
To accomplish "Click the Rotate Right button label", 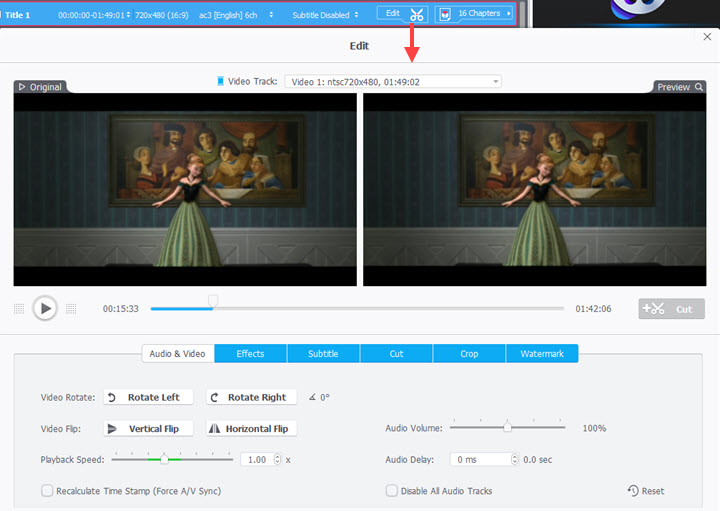I will click(257, 397).
